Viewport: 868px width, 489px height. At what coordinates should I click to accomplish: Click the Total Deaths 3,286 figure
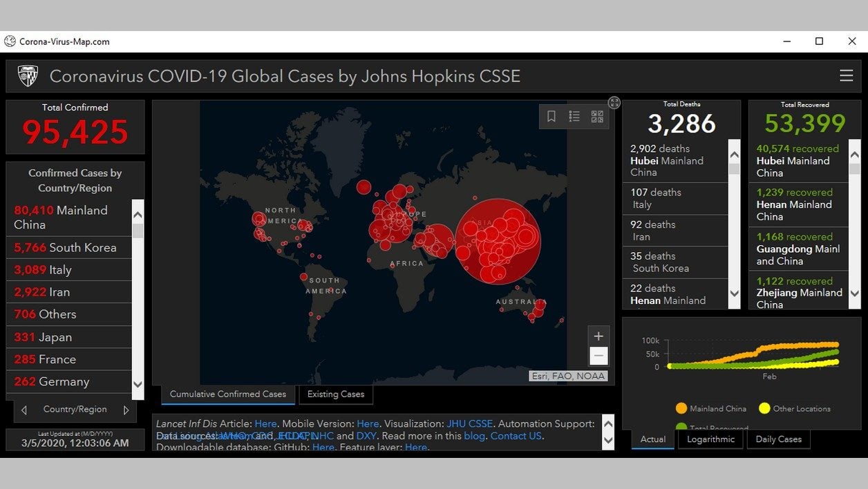tap(681, 124)
